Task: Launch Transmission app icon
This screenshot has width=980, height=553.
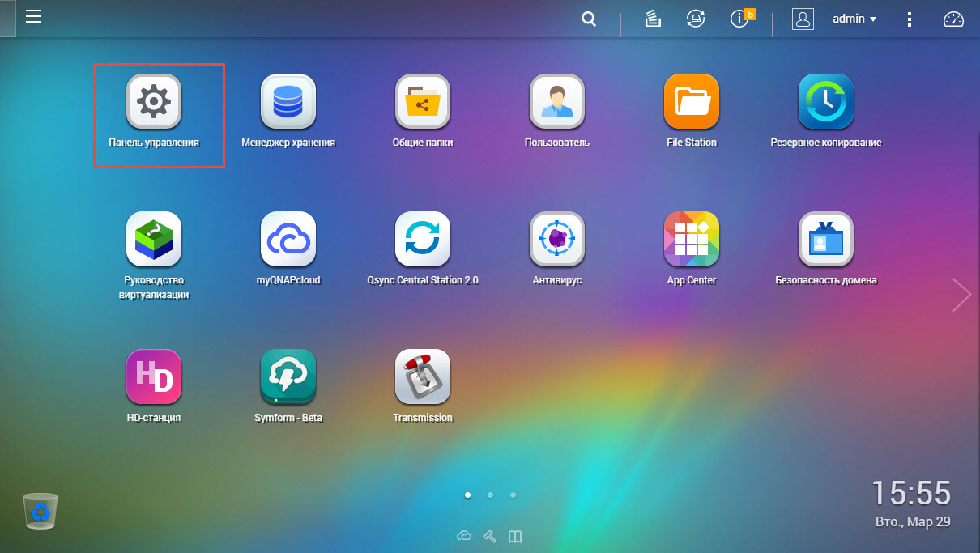Action: click(423, 376)
